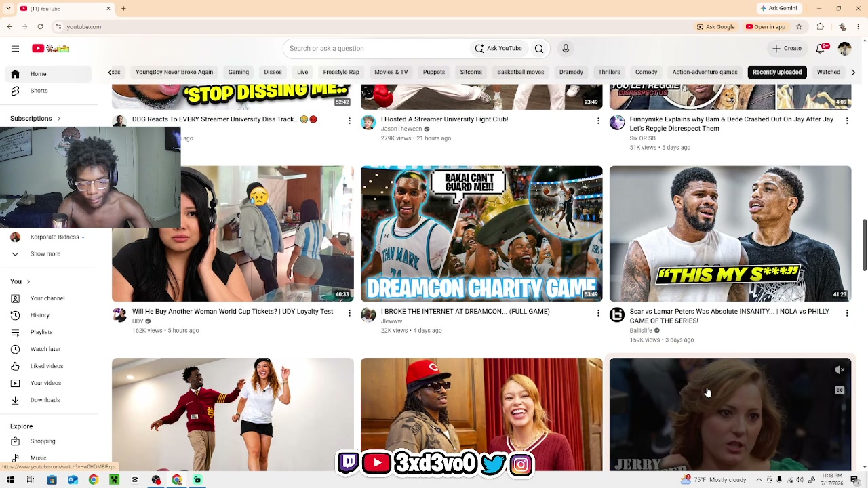Click the YouTube logo
868x488 pixels.
tap(51, 48)
